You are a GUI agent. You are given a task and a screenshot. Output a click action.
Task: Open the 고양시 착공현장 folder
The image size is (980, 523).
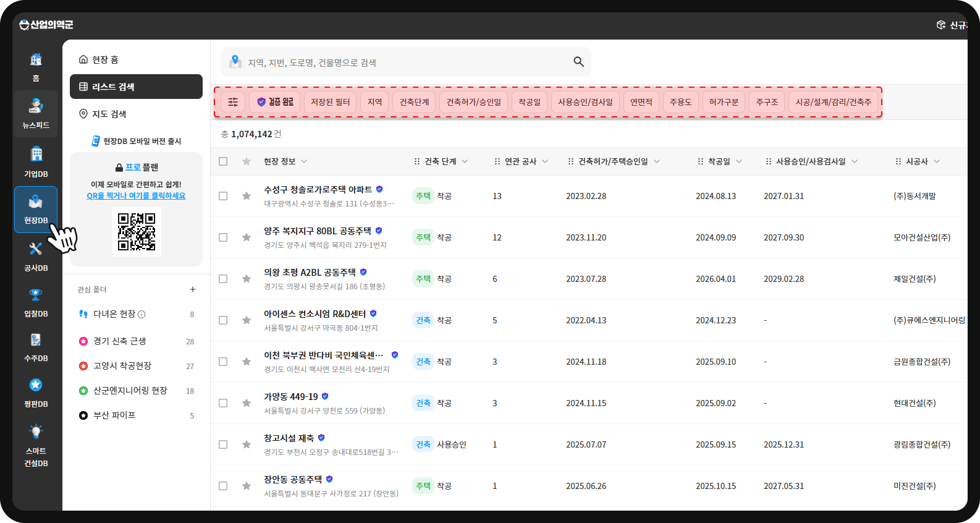tap(136, 366)
